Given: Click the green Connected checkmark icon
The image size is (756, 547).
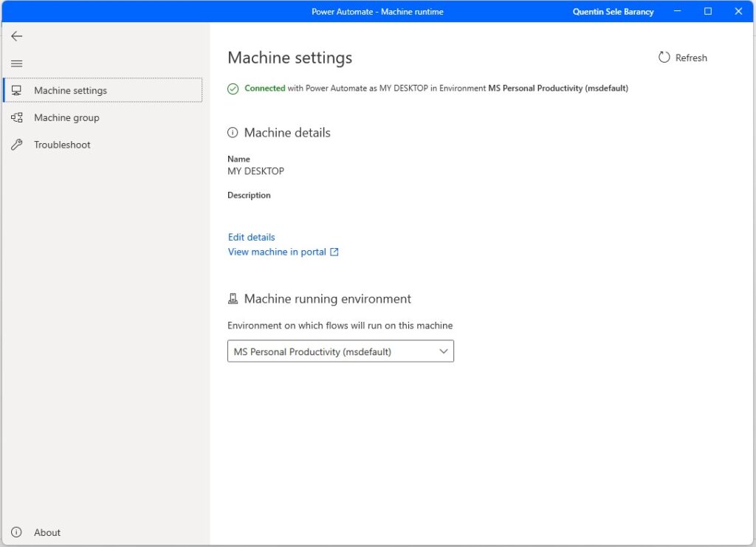Looking at the screenshot, I should coord(233,88).
